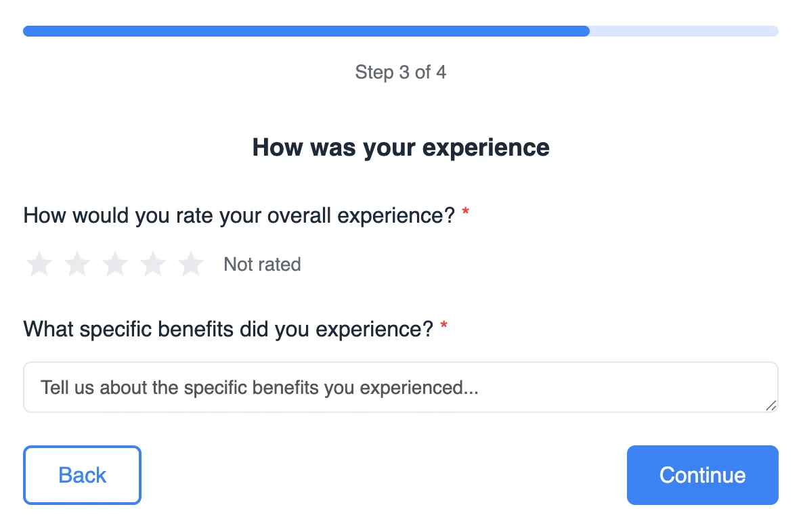
Task: Give a five-star rating with the last star
Action: click(191, 264)
